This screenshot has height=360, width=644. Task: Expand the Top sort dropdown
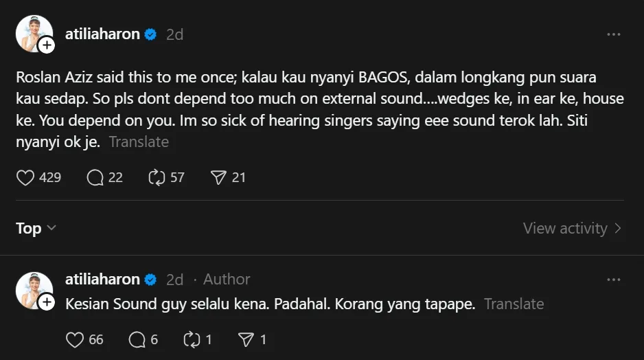(36, 228)
